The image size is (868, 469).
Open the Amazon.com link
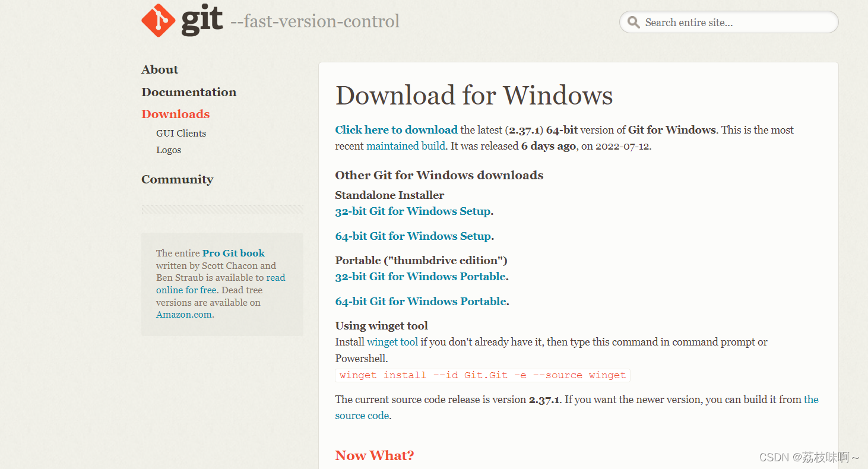tap(184, 315)
